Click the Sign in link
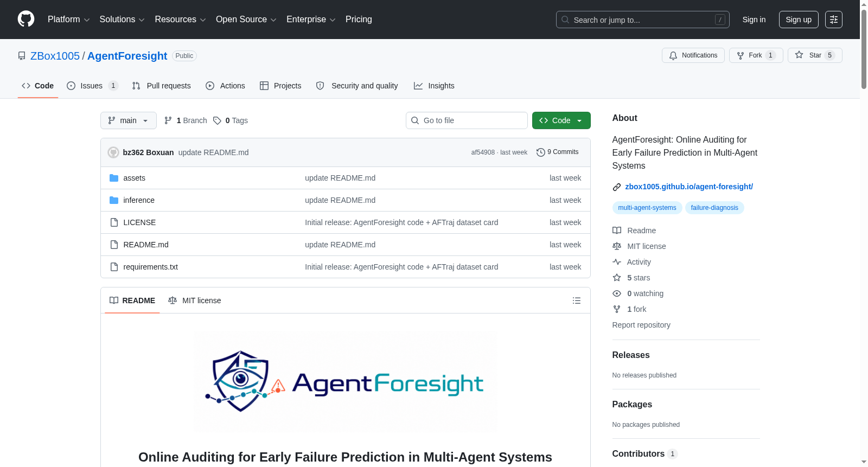Screen dimensions: 868x467 (754, 20)
